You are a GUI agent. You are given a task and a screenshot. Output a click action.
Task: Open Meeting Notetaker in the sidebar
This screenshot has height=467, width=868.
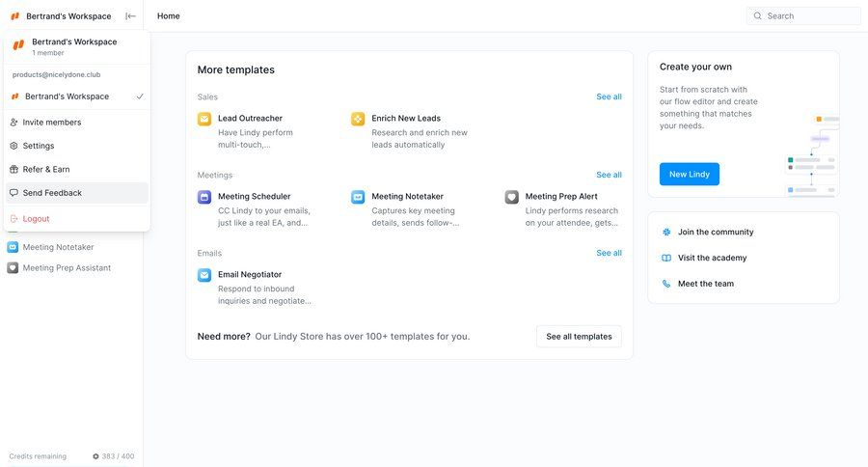(x=58, y=247)
